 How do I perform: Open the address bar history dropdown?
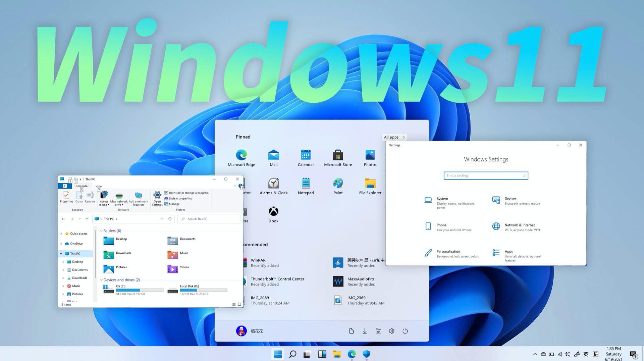(162, 219)
